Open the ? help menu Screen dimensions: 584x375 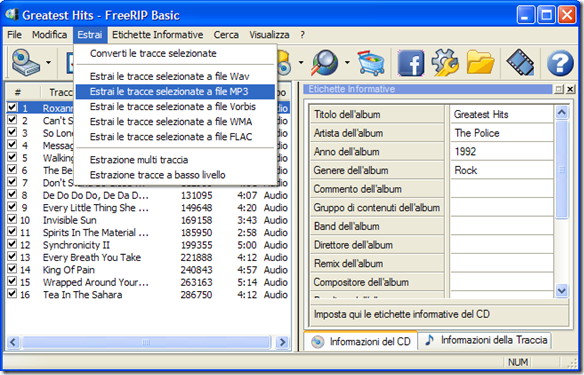click(x=302, y=35)
